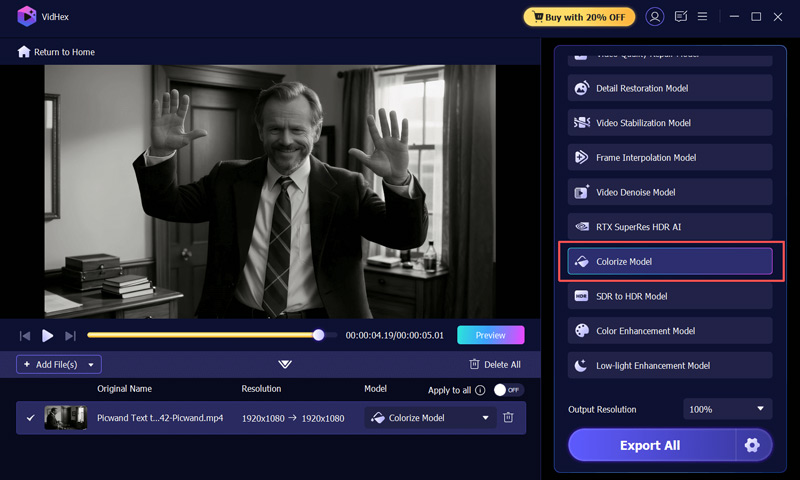Delete the Picwand video file with trash icon
This screenshot has height=480, width=800.
click(x=508, y=418)
